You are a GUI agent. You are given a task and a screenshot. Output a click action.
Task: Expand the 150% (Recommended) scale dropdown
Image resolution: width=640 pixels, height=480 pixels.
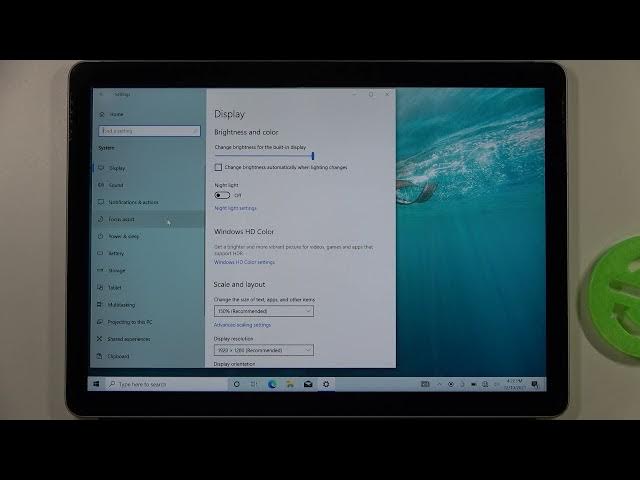pyautogui.click(x=264, y=311)
